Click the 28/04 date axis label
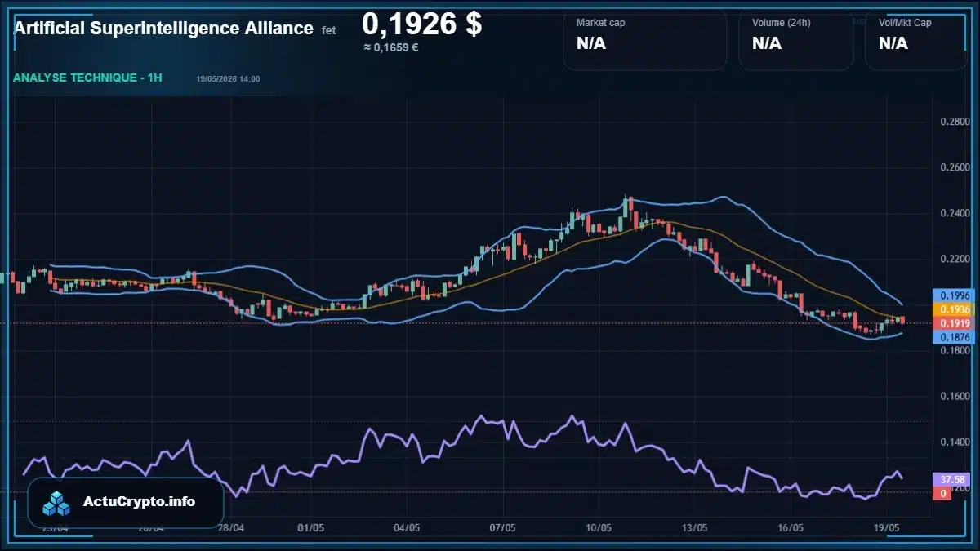This screenshot has height=551, width=980. pyautogui.click(x=231, y=528)
